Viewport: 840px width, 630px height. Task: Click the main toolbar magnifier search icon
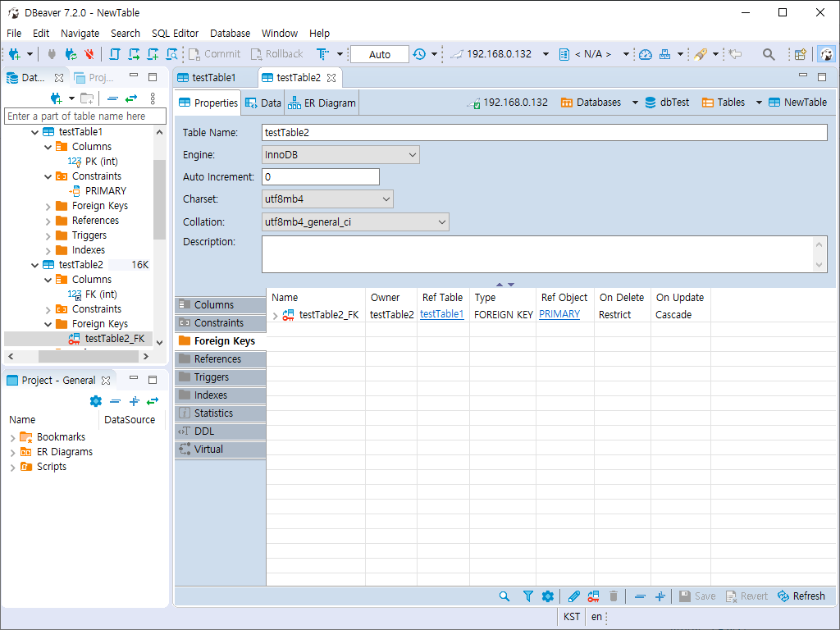(x=769, y=54)
